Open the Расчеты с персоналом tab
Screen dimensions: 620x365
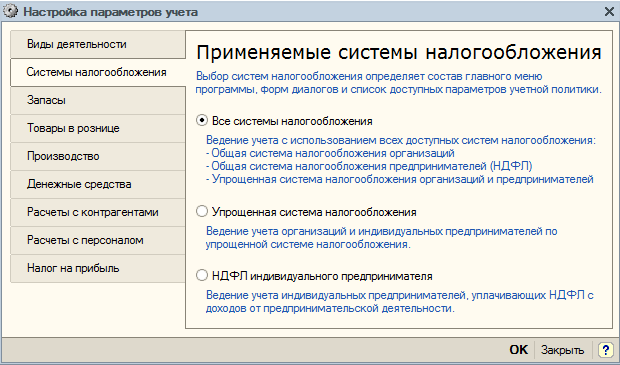coord(98,240)
